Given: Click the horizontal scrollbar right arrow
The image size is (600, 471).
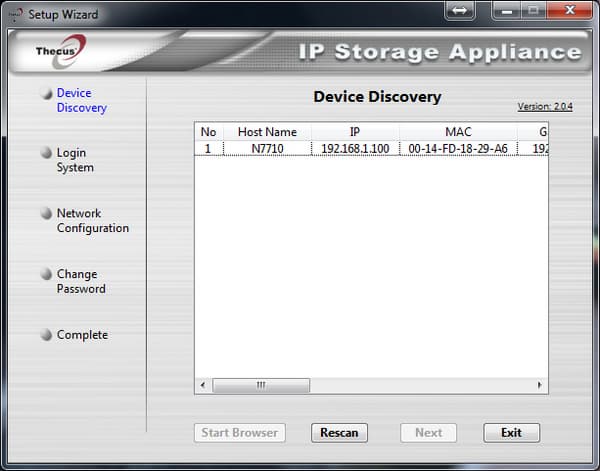Looking at the screenshot, I should point(540,385).
